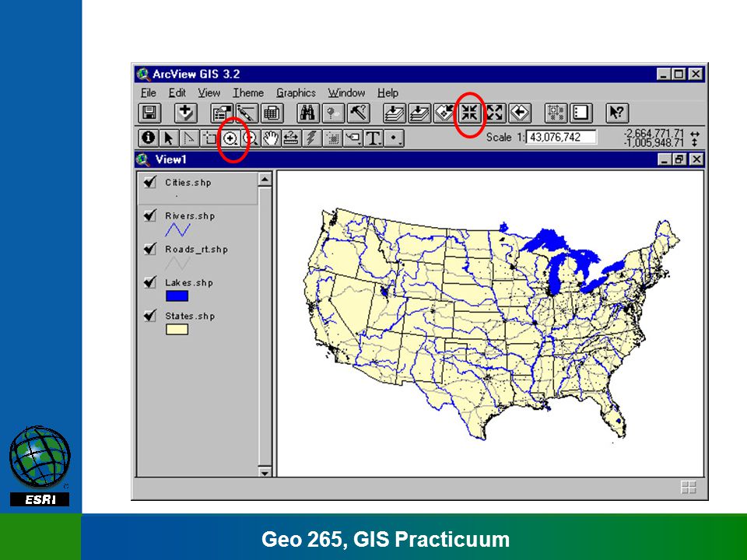
Task: Click the Find binoculars button
Action: tap(308, 114)
